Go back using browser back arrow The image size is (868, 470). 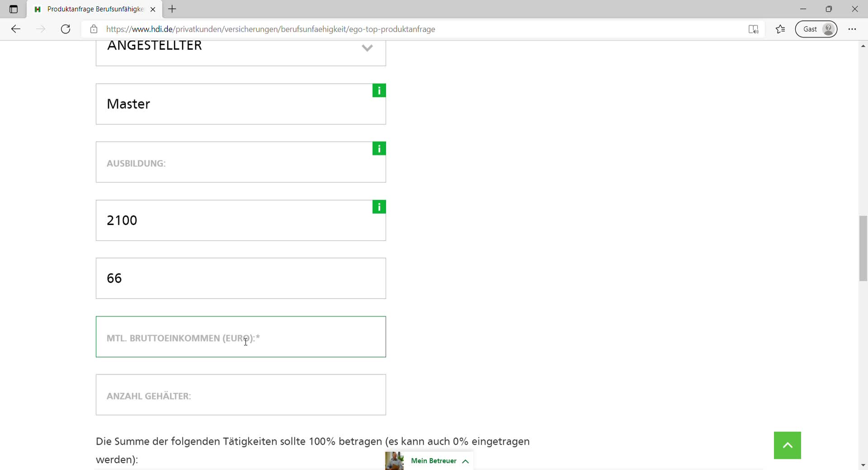[16, 29]
